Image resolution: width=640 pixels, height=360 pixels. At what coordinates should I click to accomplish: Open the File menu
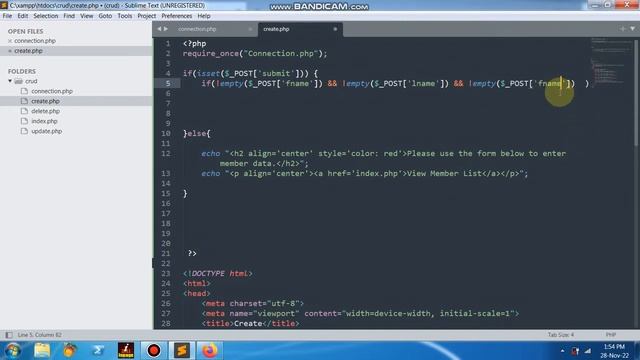click(x=7, y=16)
